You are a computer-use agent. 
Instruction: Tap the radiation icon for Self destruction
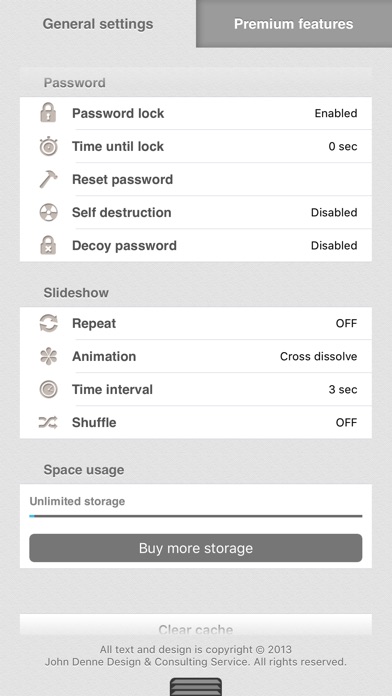tap(48, 212)
